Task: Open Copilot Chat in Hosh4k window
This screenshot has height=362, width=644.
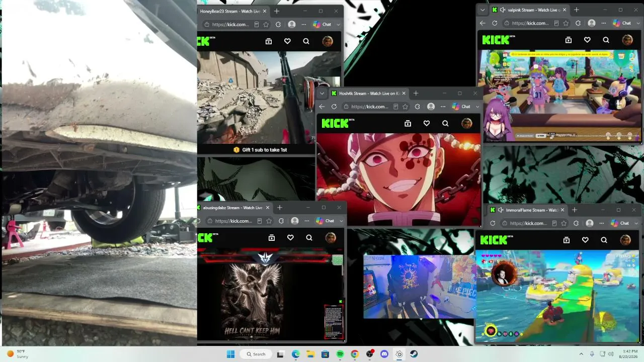Action: pos(461,107)
